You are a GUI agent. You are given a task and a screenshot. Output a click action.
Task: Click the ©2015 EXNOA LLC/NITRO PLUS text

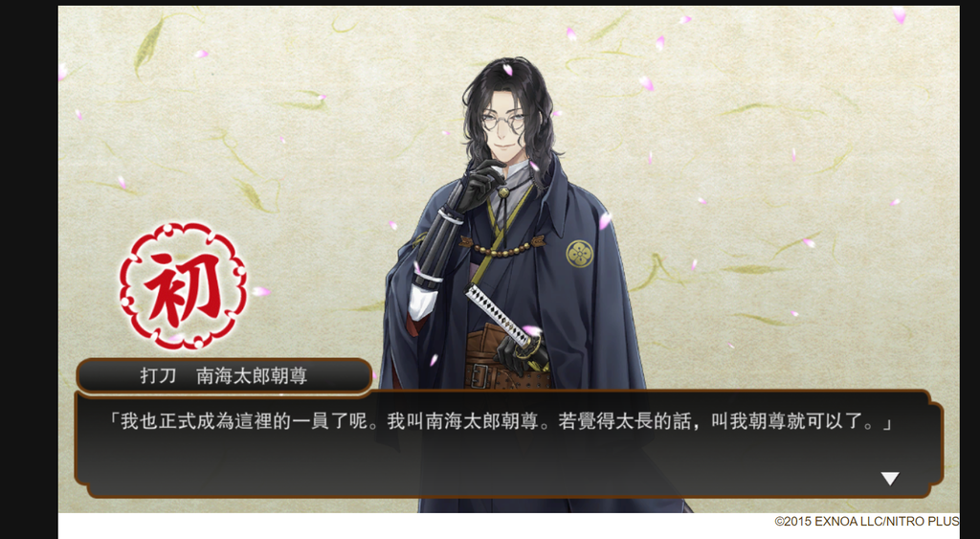click(867, 521)
